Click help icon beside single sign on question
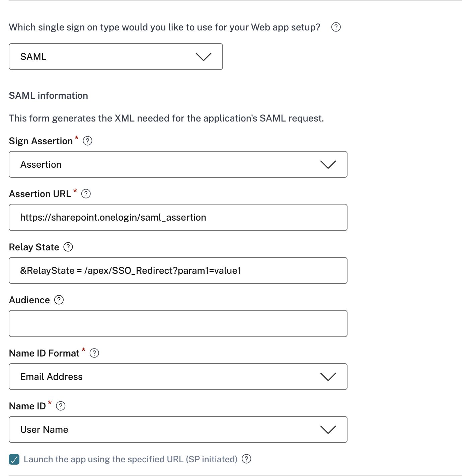 coord(336,27)
